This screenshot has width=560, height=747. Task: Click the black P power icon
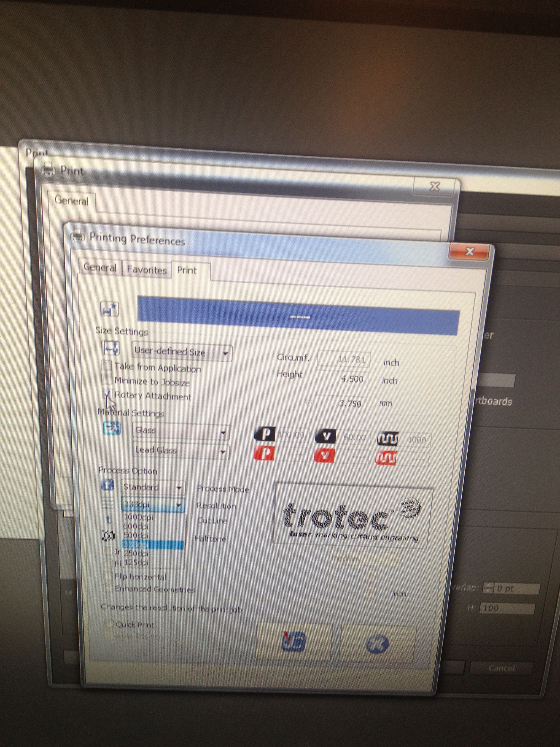tap(265, 434)
